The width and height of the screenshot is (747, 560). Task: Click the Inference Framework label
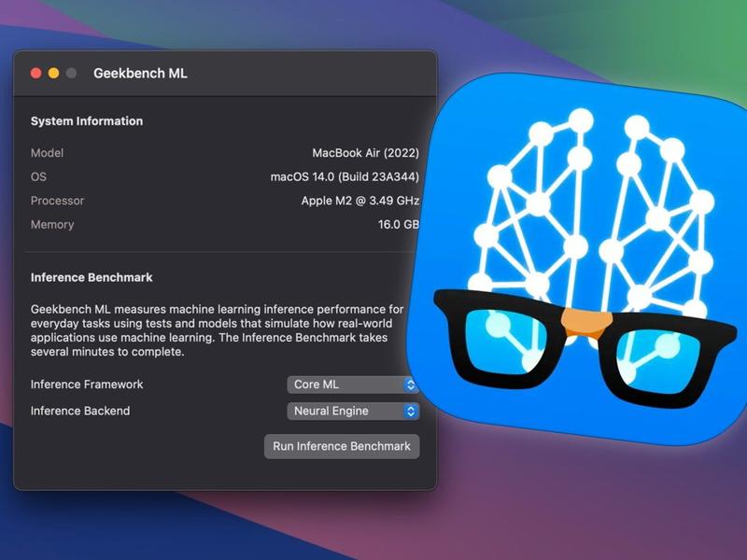tap(87, 385)
